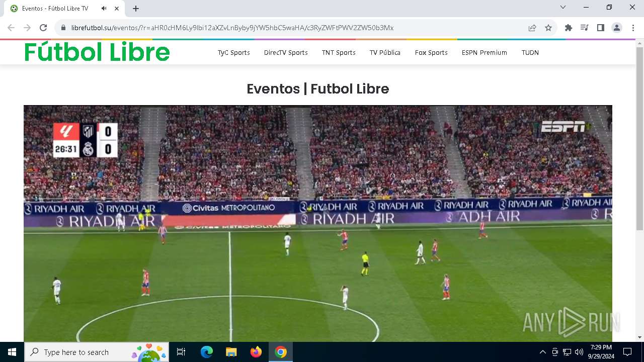
Task: View site information via the lock icon
Action: tap(63, 28)
